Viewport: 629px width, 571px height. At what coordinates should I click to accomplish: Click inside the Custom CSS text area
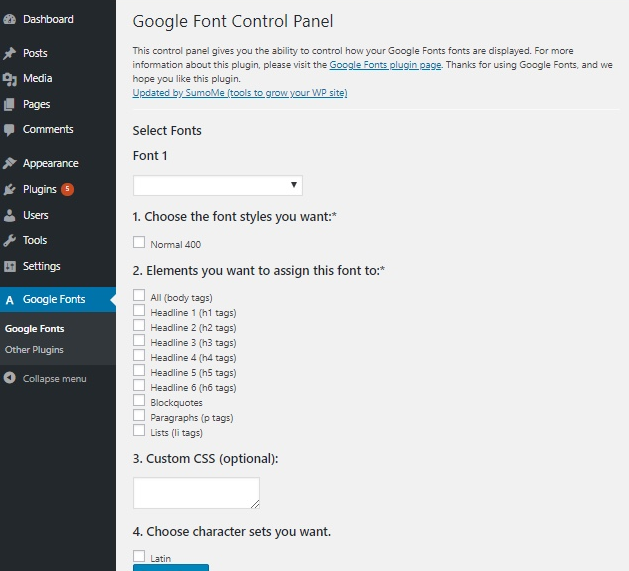click(x=196, y=493)
